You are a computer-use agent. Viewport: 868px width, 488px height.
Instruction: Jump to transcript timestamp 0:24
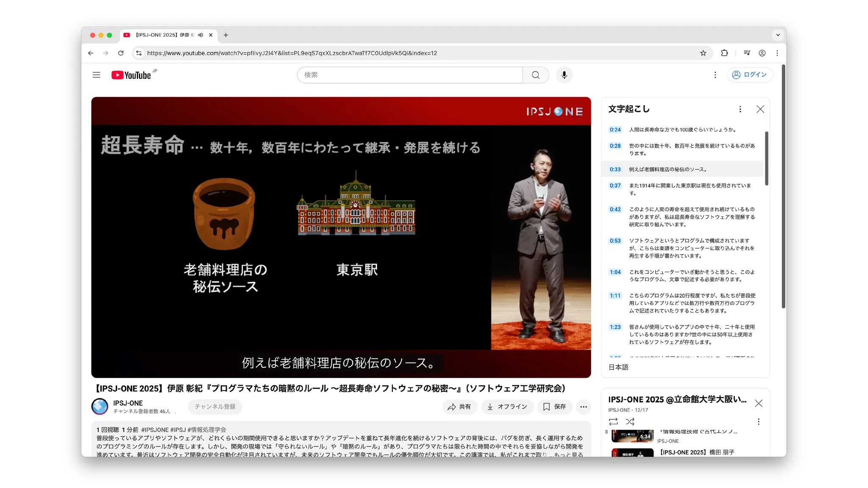pos(615,130)
